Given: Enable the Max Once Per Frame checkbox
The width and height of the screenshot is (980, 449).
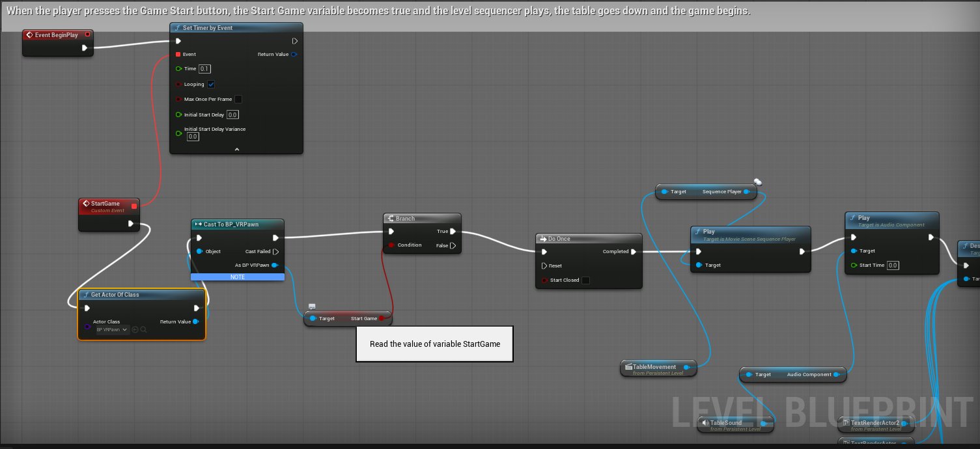Looking at the screenshot, I should point(238,99).
